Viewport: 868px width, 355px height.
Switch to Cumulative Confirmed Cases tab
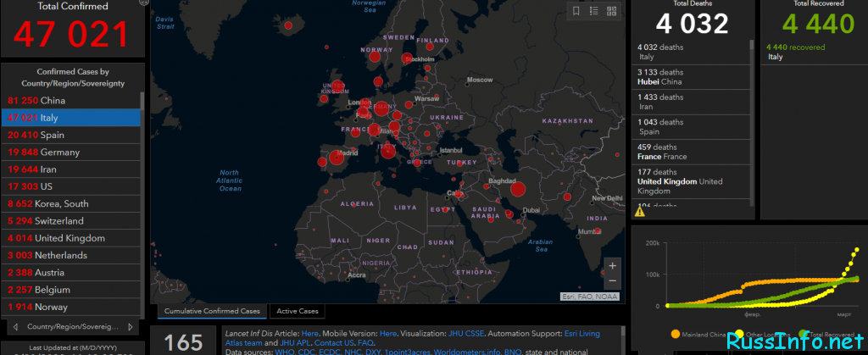(x=212, y=311)
